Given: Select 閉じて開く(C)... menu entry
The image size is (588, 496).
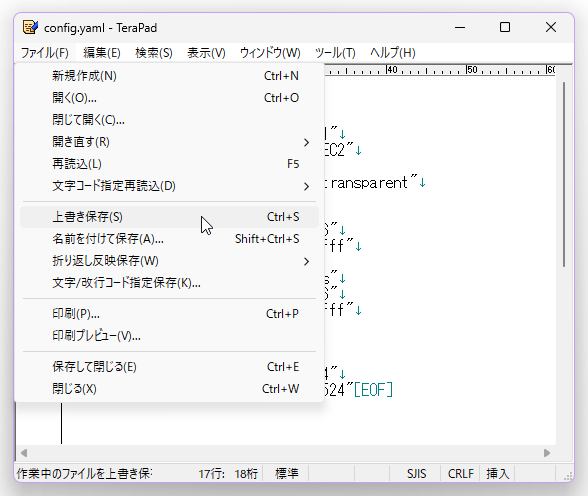Looking at the screenshot, I should [x=170, y=120].
